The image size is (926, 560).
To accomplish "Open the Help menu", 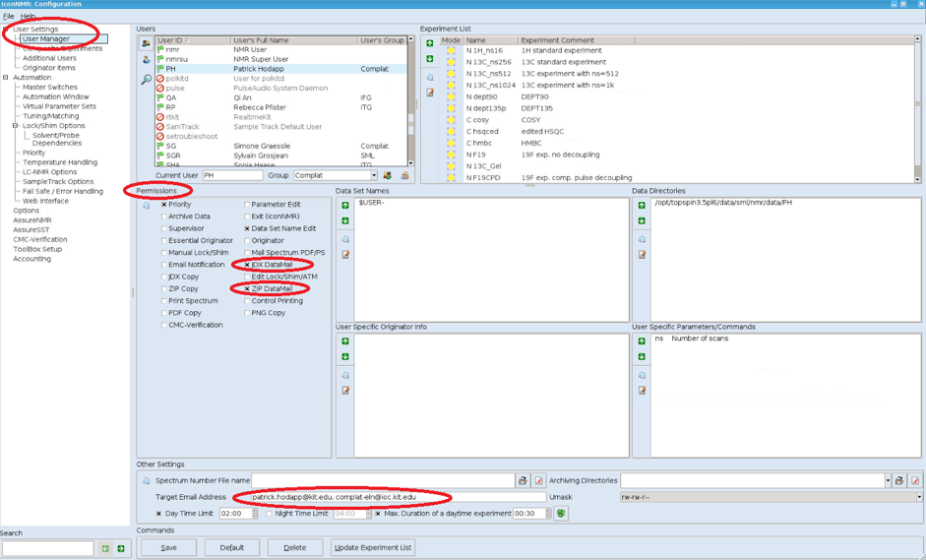I will [x=28, y=17].
